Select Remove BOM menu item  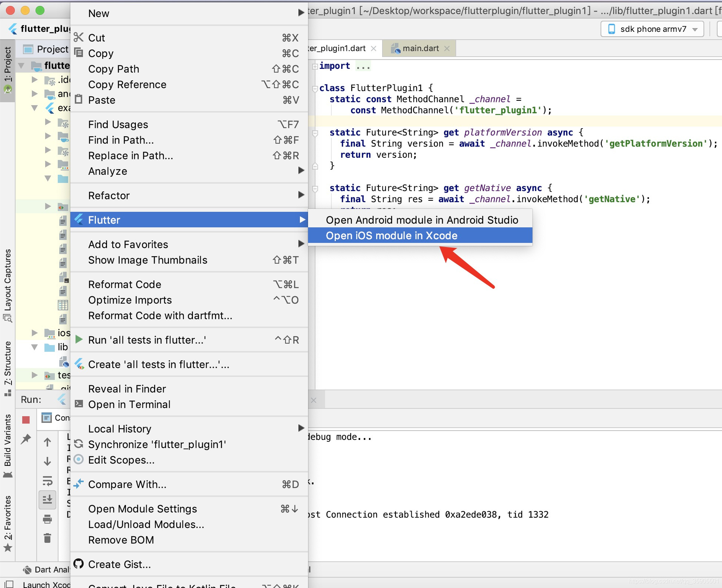point(189,540)
